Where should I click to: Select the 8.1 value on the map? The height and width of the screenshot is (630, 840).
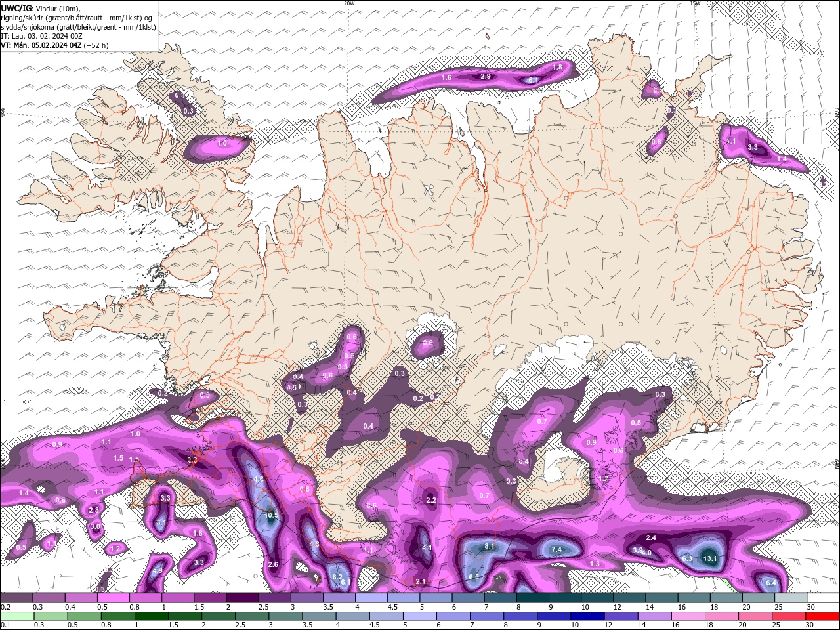[489, 546]
